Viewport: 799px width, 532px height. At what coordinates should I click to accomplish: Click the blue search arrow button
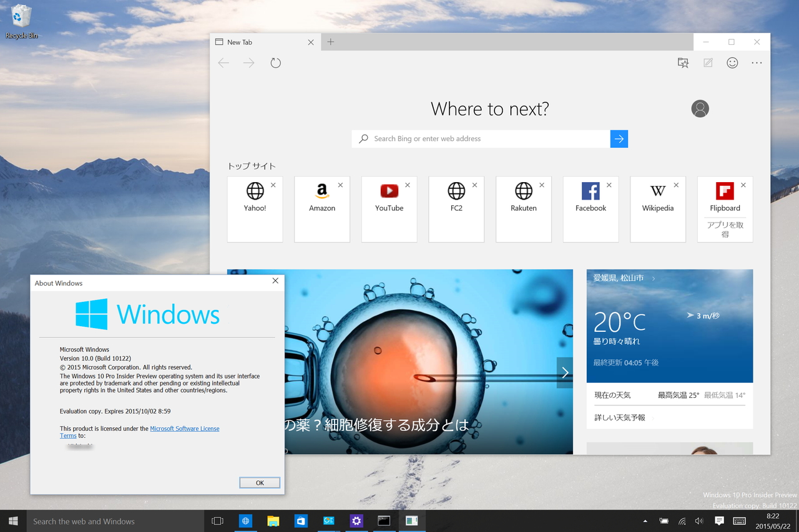pyautogui.click(x=619, y=138)
